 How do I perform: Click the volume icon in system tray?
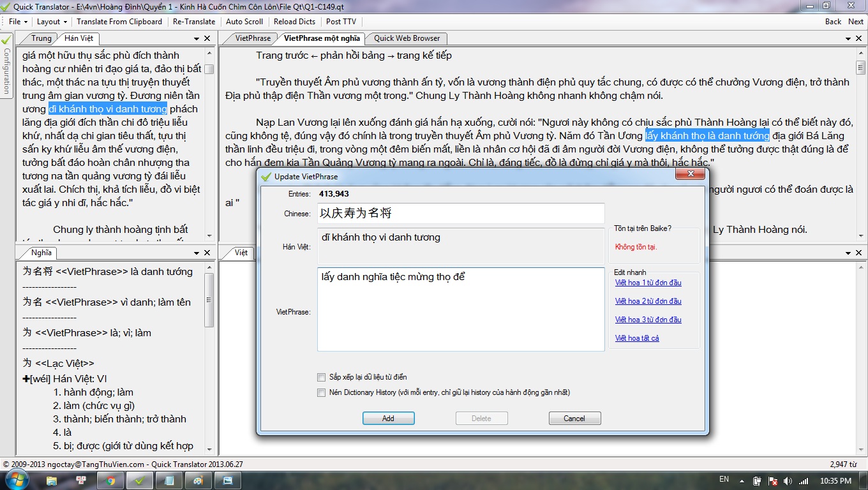point(788,480)
